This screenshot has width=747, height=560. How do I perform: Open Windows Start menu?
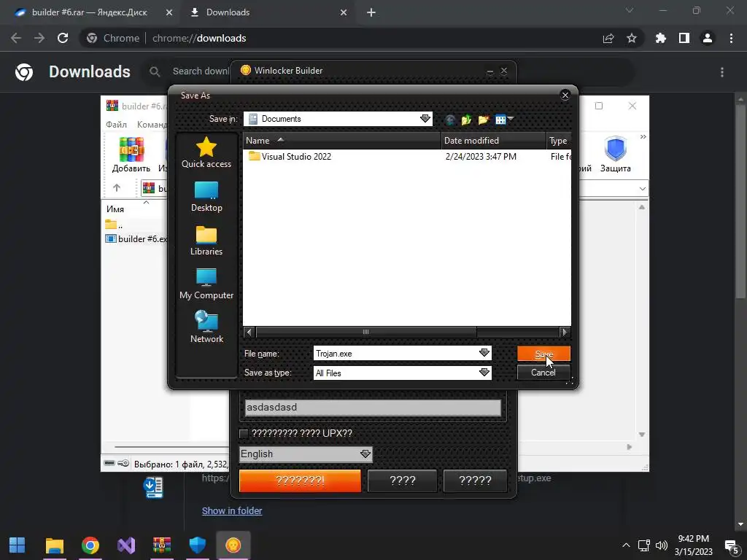18,545
